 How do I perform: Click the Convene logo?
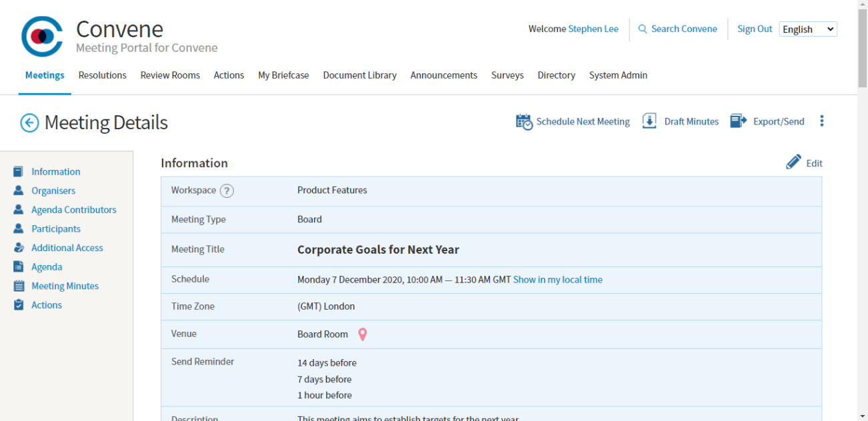(42, 37)
